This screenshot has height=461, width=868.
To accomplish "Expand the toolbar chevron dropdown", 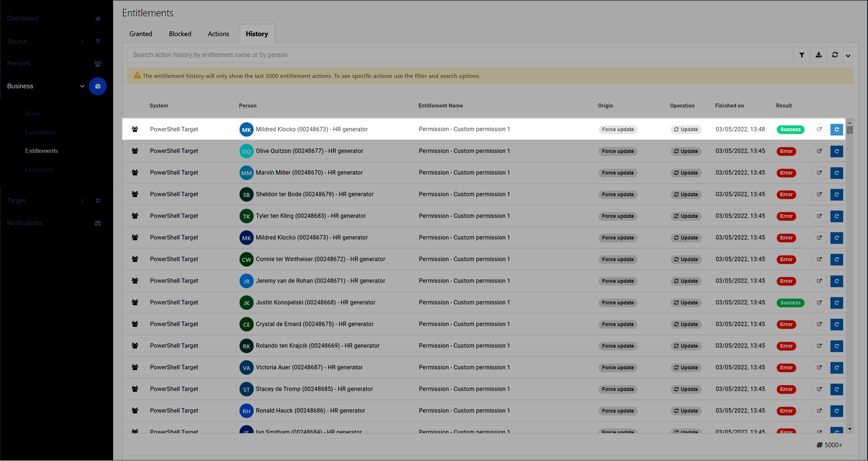I will coord(848,55).
